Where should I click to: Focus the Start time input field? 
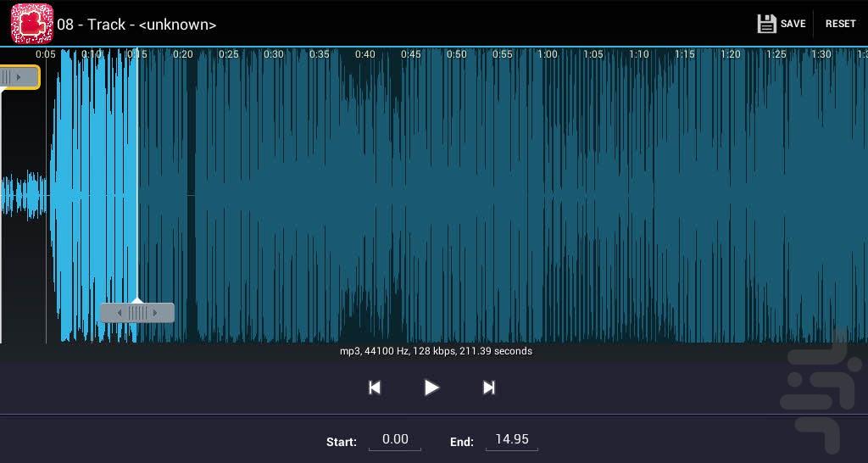(395, 439)
